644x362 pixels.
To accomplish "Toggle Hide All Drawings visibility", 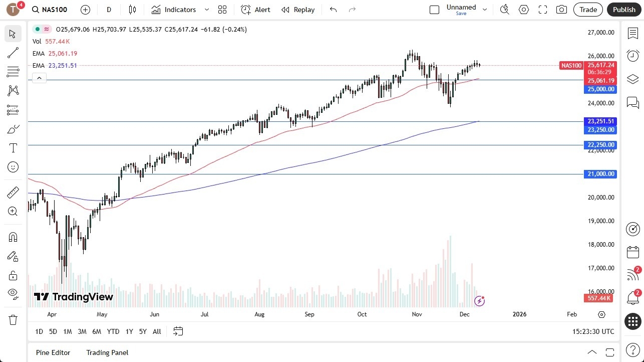I will (13, 294).
